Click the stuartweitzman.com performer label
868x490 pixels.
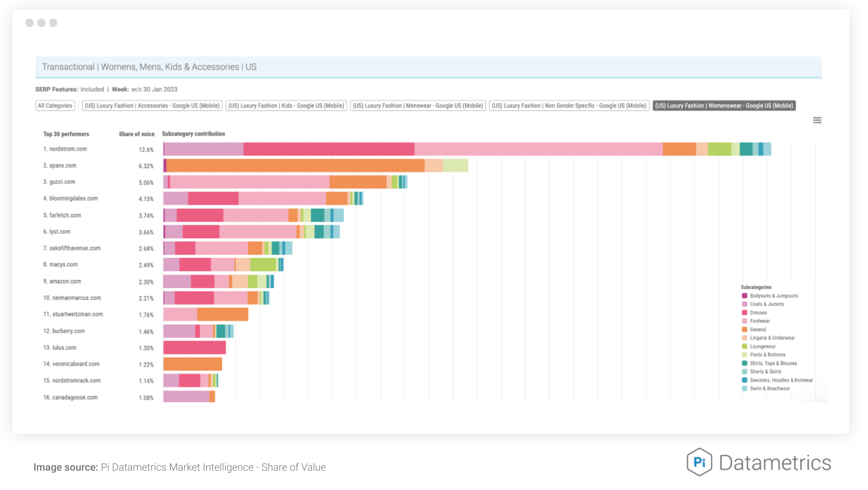tap(73, 314)
